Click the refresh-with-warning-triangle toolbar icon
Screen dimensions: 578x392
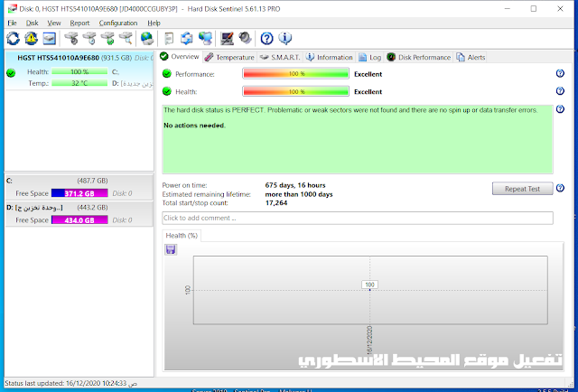click(x=32, y=38)
